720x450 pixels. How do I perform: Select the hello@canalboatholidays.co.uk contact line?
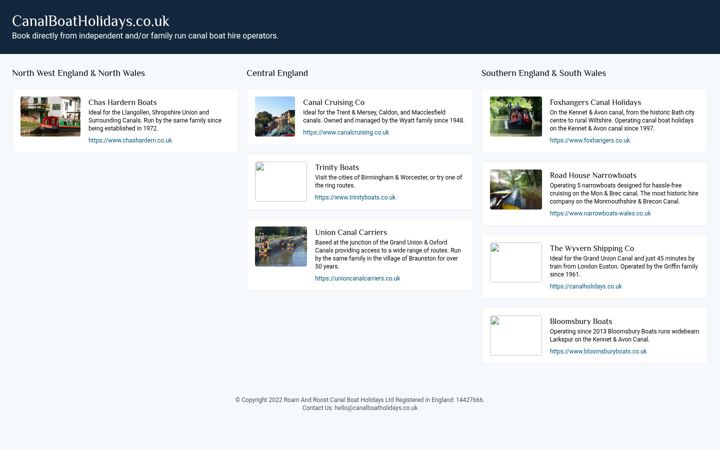point(360,408)
